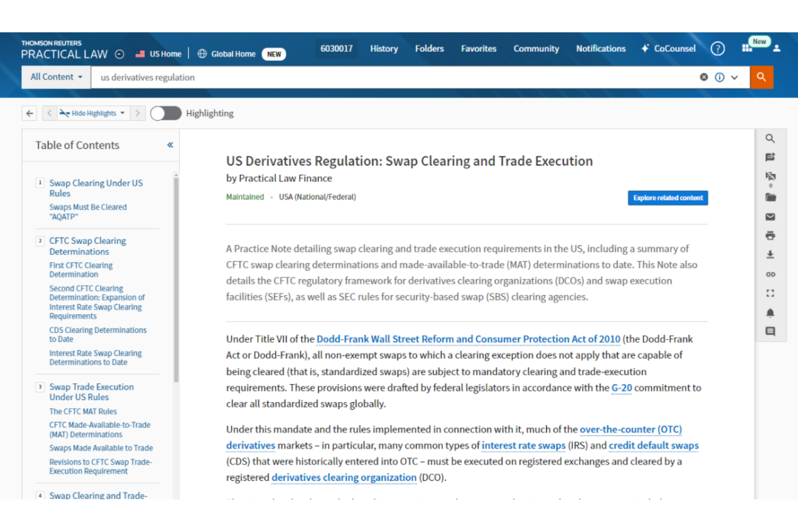Open the user profile icon
The height and width of the screenshot is (532, 798).
point(776,49)
